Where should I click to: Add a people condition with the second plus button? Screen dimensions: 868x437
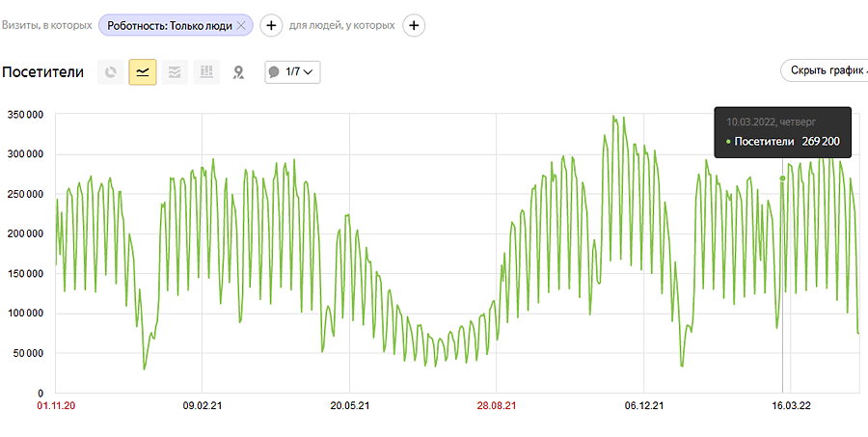(x=414, y=25)
